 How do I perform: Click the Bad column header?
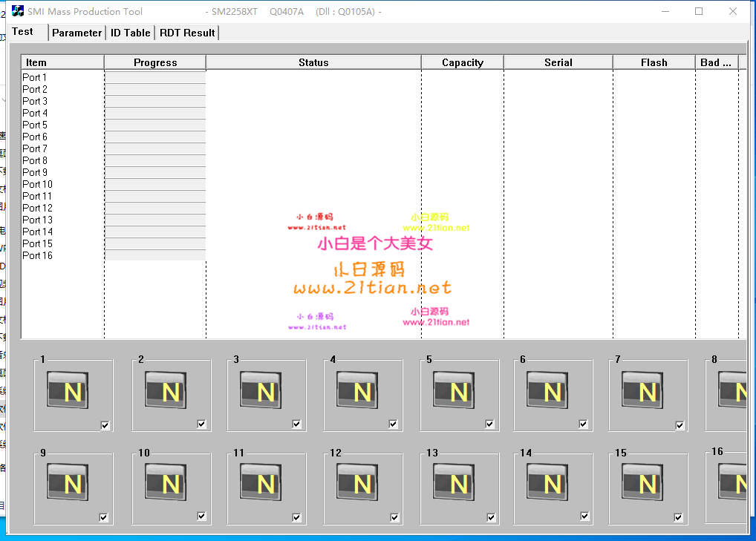717,62
